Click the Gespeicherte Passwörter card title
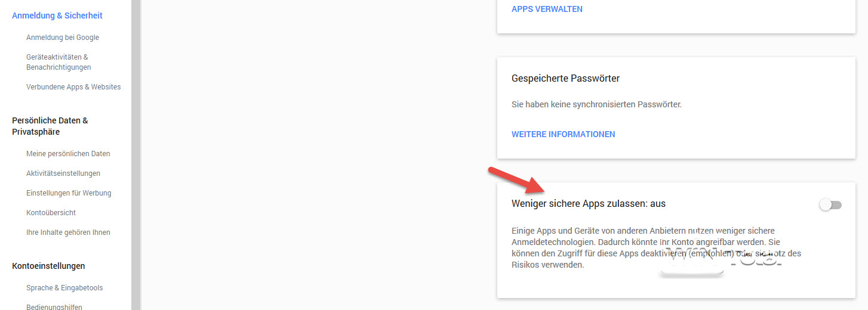 pyautogui.click(x=565, y=79)
